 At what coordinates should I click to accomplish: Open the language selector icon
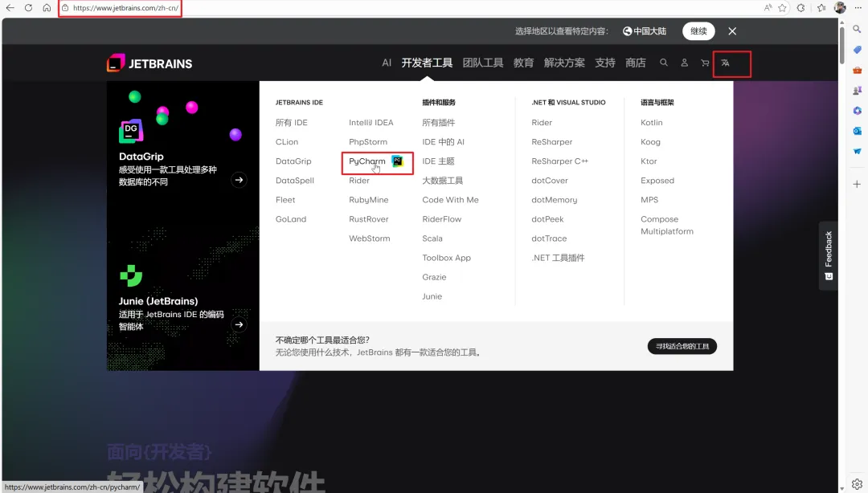(725, 63)
